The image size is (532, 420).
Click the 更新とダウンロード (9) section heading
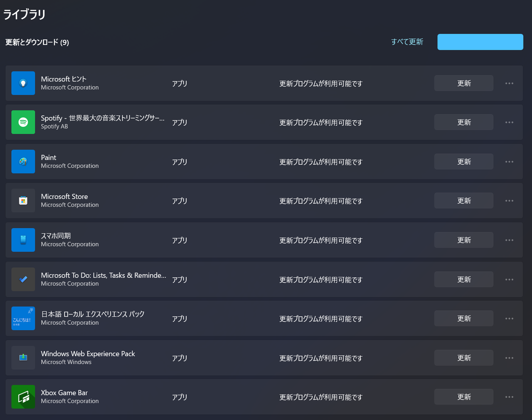[37, 42]
